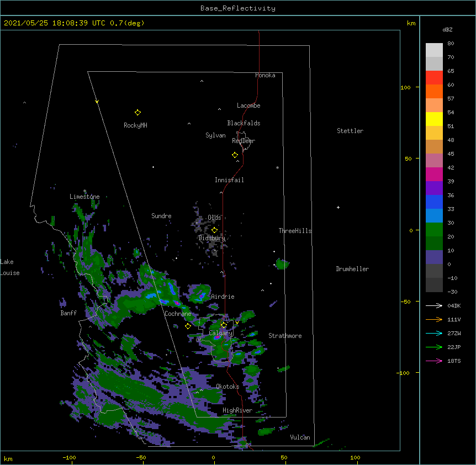The image size is (476, 465).
Task: Click the Cochrane city label
Action: coord(178,314)
